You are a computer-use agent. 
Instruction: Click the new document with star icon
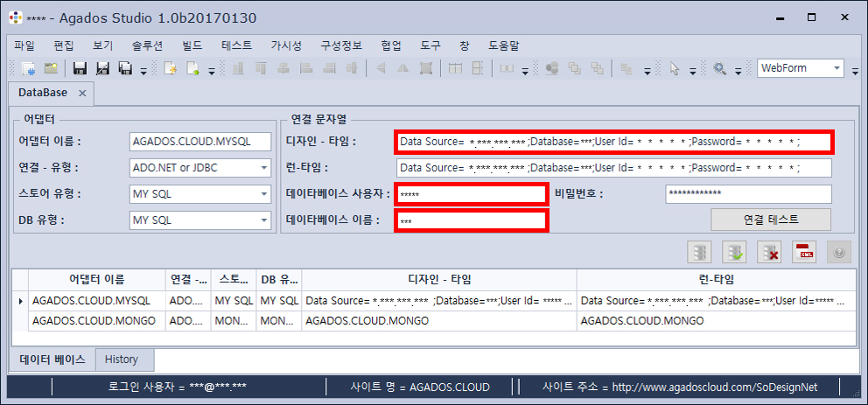170,68
